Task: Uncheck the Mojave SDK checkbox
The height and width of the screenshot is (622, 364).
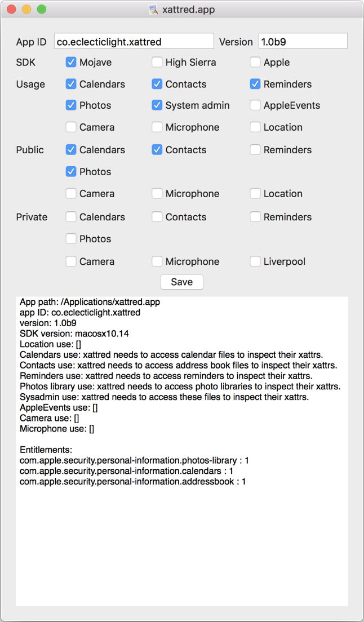Action: coord(71,63)
